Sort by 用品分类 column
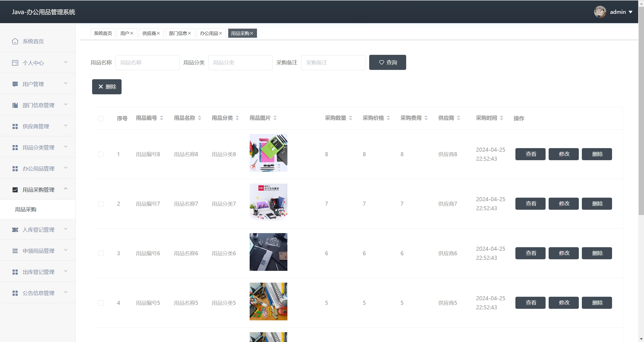 (237, 118)
